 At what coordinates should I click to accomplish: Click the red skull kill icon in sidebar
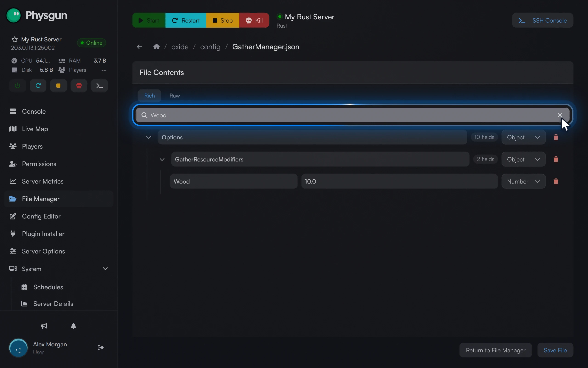tap(79, 86)
